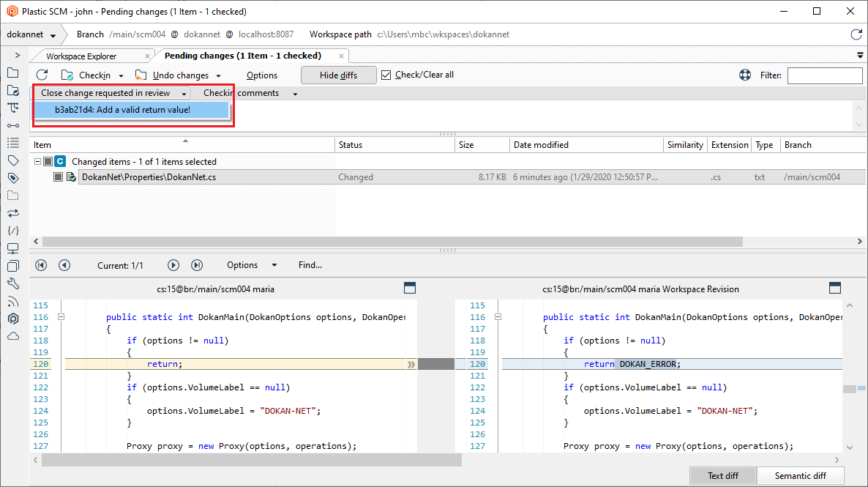Toggle Changed items group checkbox
The width and height of the screenshot is (868, 487).
pyautogui.click(x=48, y=161)
